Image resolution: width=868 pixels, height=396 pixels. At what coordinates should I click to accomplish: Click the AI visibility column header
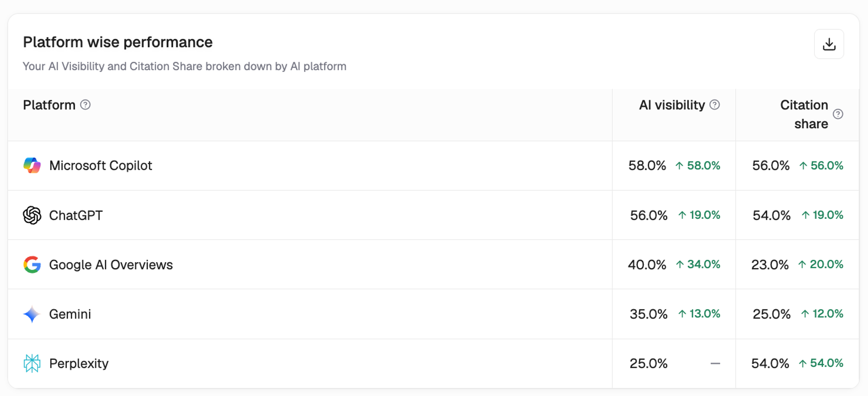click(x=672, y=105)
